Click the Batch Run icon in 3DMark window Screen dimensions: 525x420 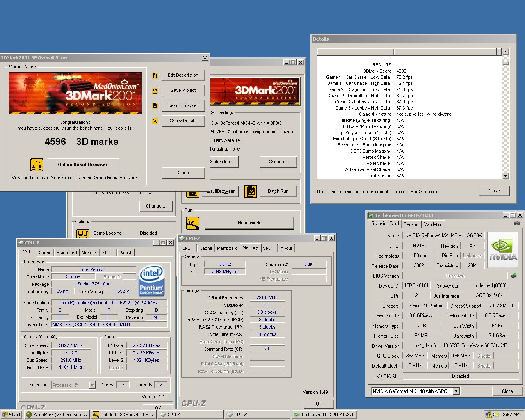point(251,192)
